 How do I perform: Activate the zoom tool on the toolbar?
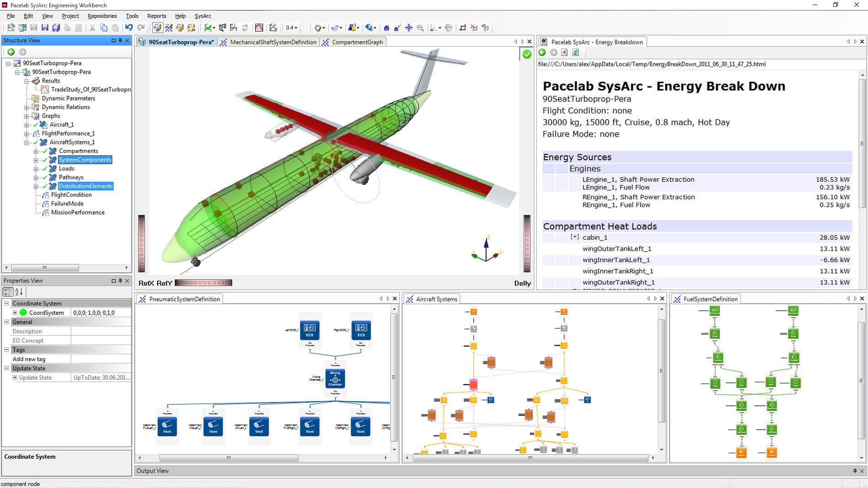[419, 28]
